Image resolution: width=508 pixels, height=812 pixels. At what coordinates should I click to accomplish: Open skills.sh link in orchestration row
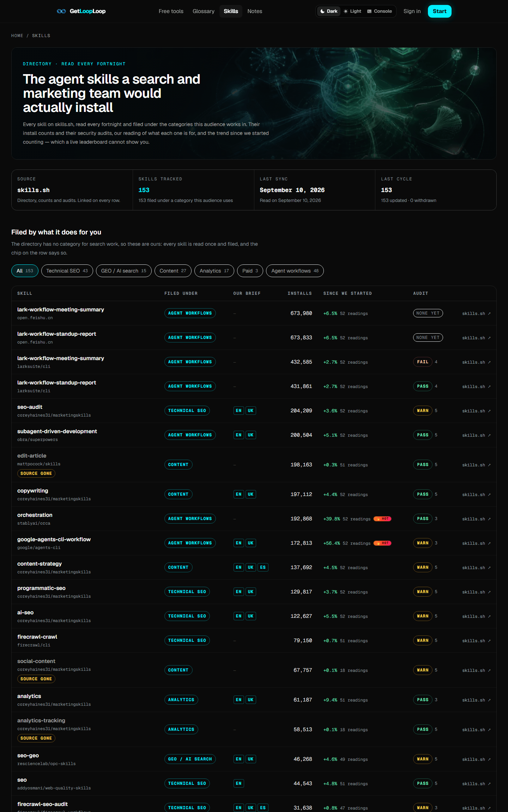tap(476, 519)
